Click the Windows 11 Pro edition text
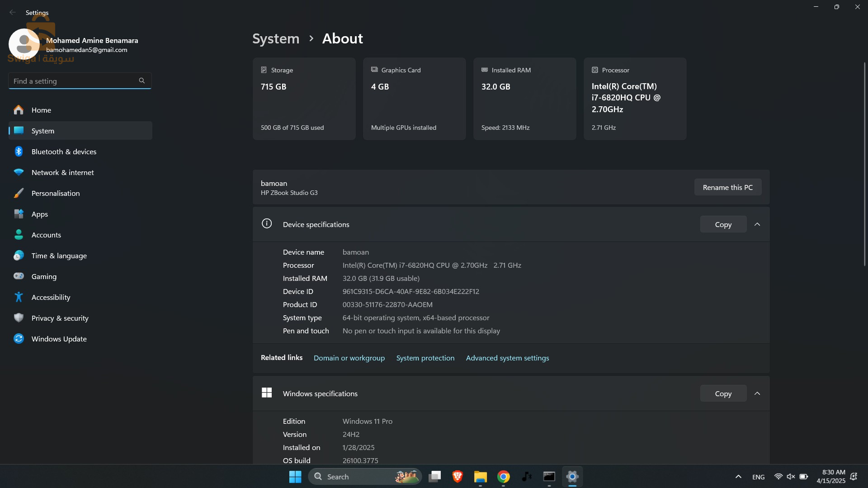Screen dimensions: 868x488 coord(368,421)
